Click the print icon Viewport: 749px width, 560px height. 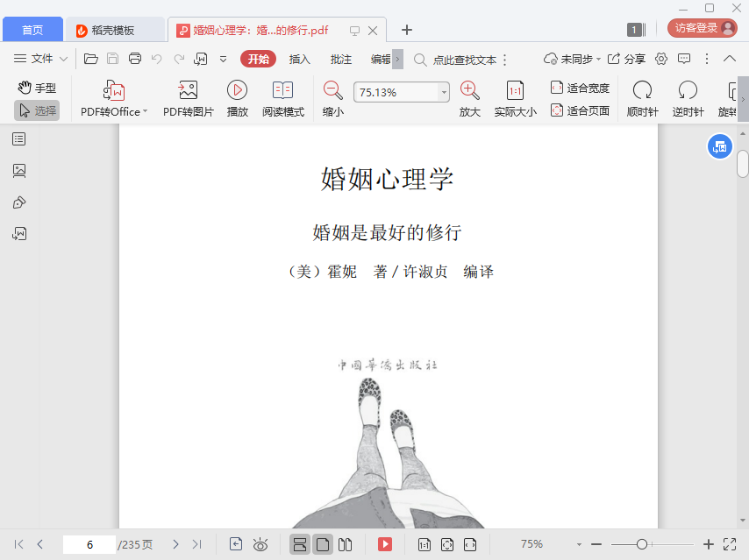(x=135, y=59)
